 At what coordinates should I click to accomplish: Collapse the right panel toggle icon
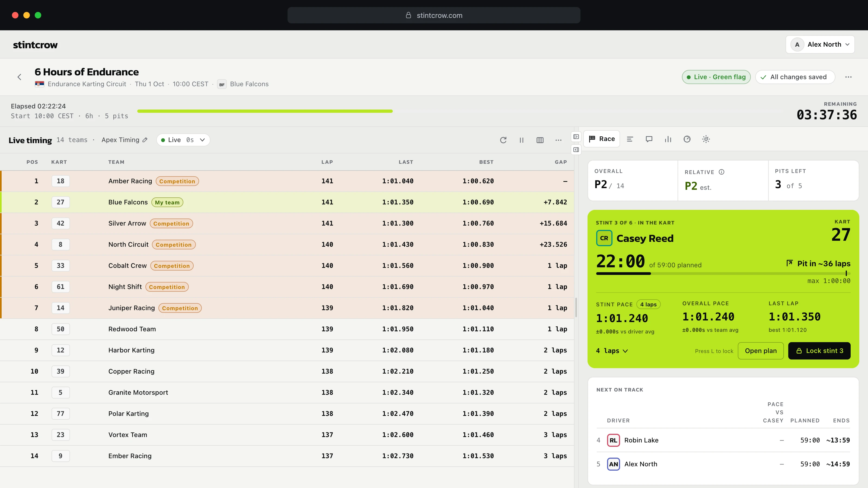point(576,150)
